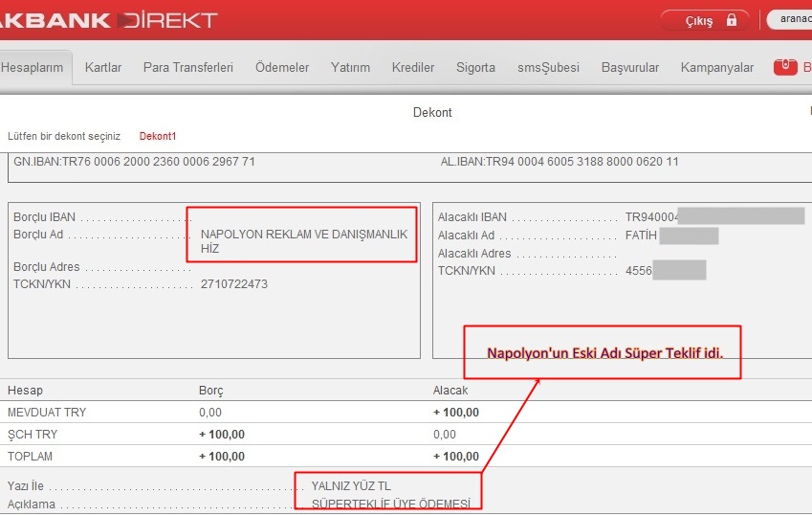
Task: Select the Dekont1 link
Action: (158, 136)
